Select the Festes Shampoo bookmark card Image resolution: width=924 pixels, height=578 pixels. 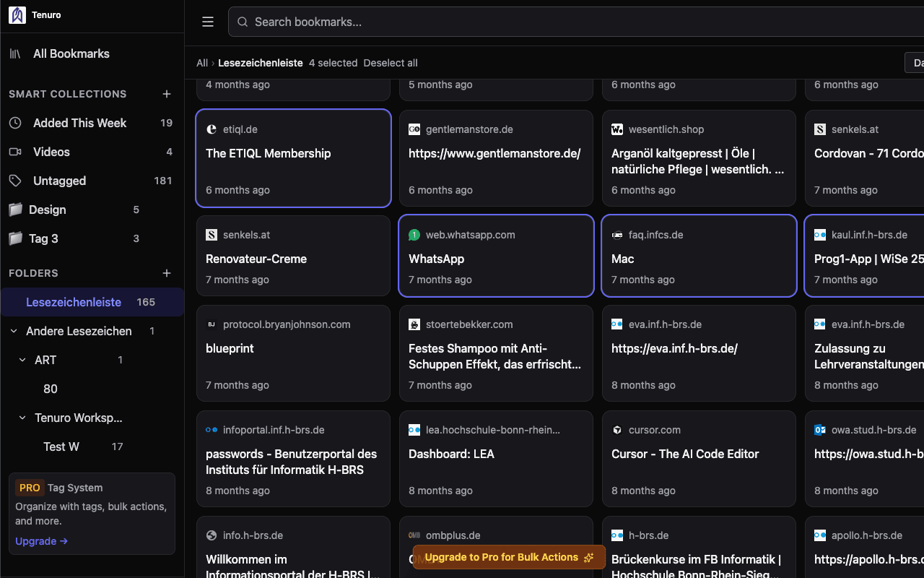click(496, 353)
